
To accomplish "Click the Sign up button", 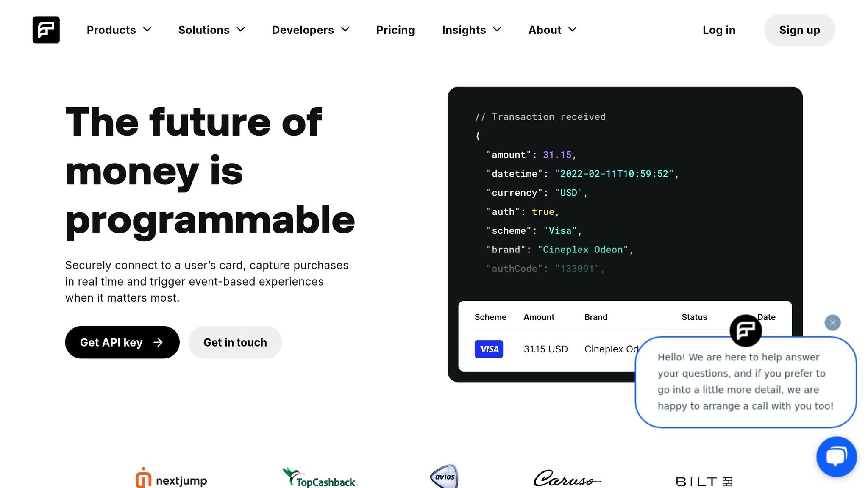I will (x=799, y=30).
